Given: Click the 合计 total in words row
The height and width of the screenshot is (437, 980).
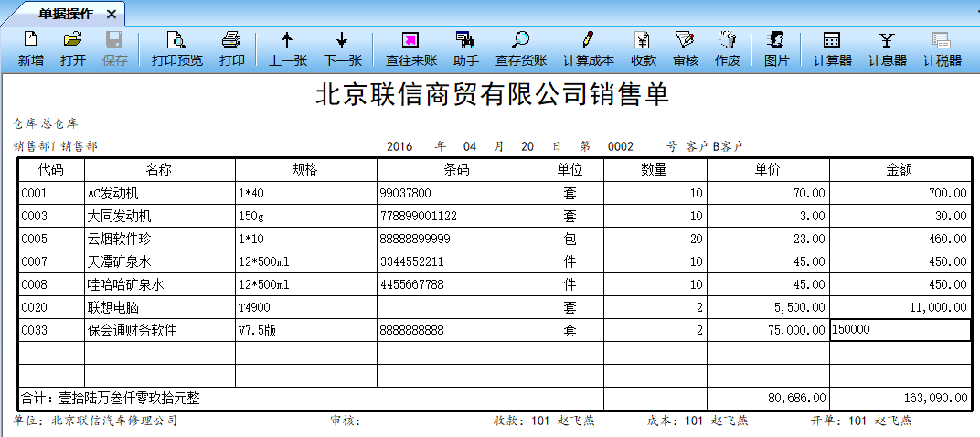Looking at the screenshot, I should (311, 399).
